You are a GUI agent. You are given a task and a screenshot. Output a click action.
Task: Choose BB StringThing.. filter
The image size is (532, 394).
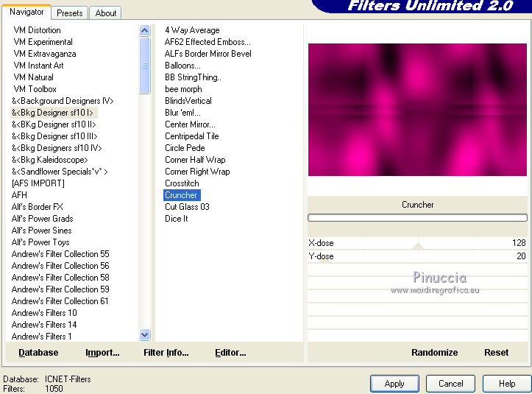tap(193, 77)
